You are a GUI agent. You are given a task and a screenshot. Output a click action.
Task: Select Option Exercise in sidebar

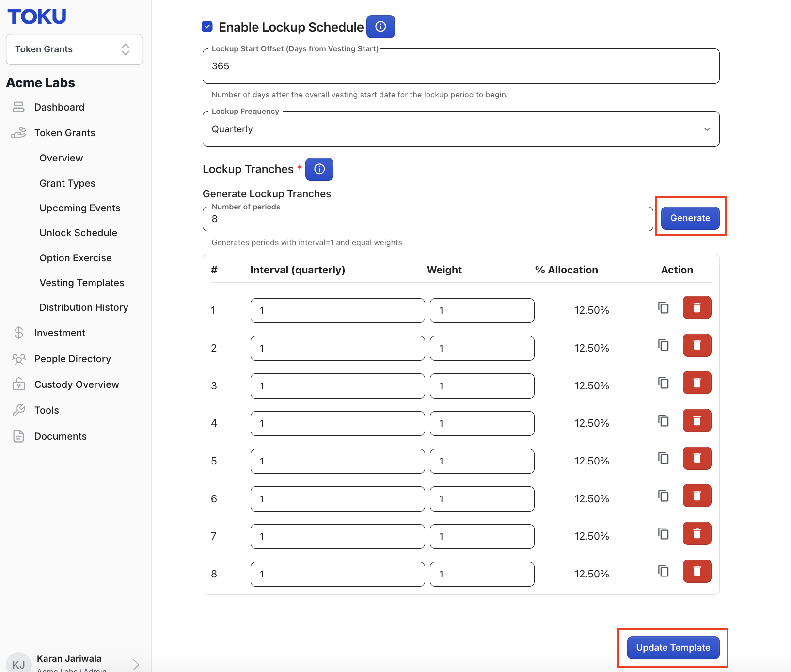pos(76,258)
